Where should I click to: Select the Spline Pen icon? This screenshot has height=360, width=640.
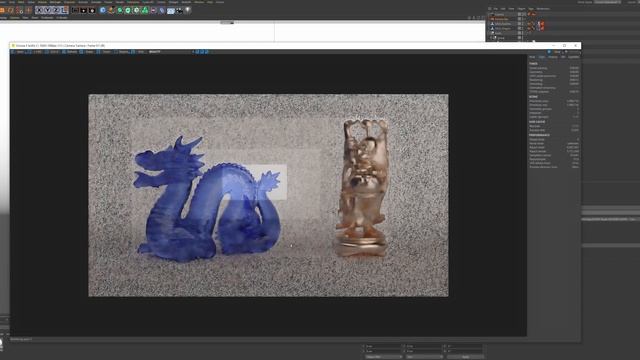point(111,10)
